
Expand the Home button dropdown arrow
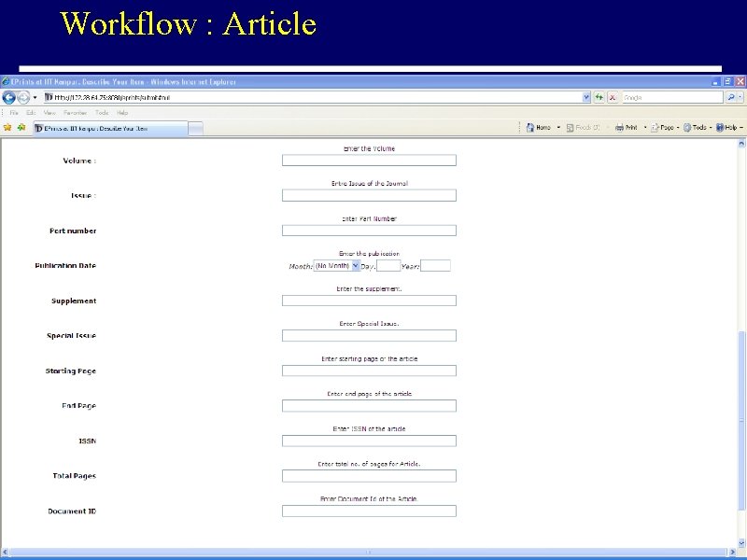pyautogui.click(x=557, y=126)
